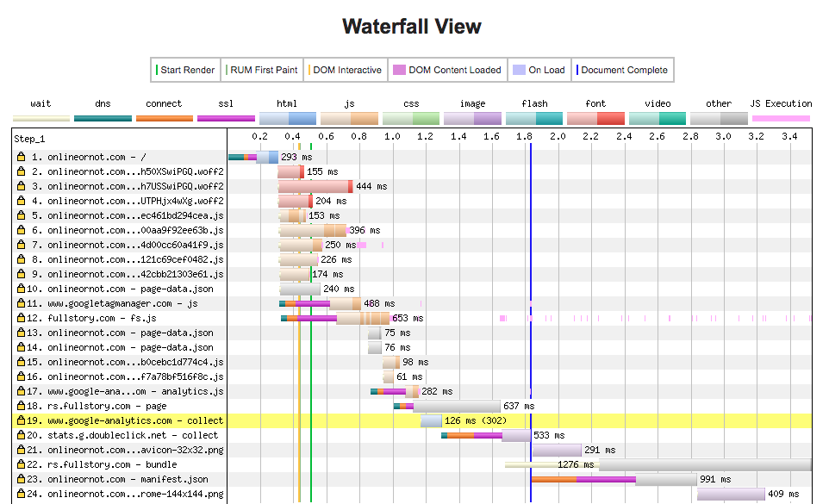
Task: Click the lock icon beside request 24 png
Action: (22, 494)
